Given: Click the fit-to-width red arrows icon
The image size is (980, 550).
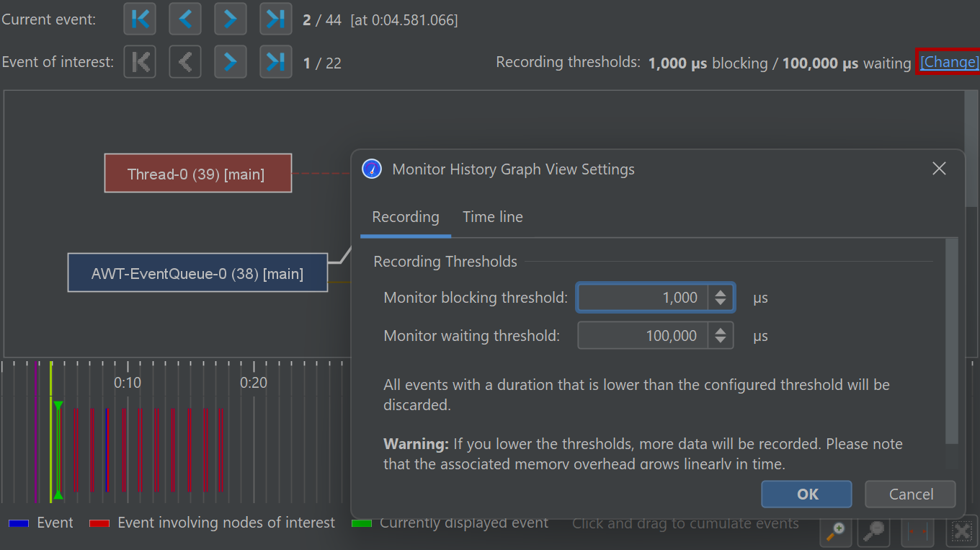Looking at the screenshot, I should pyautogui.click(x=918, y=533).
